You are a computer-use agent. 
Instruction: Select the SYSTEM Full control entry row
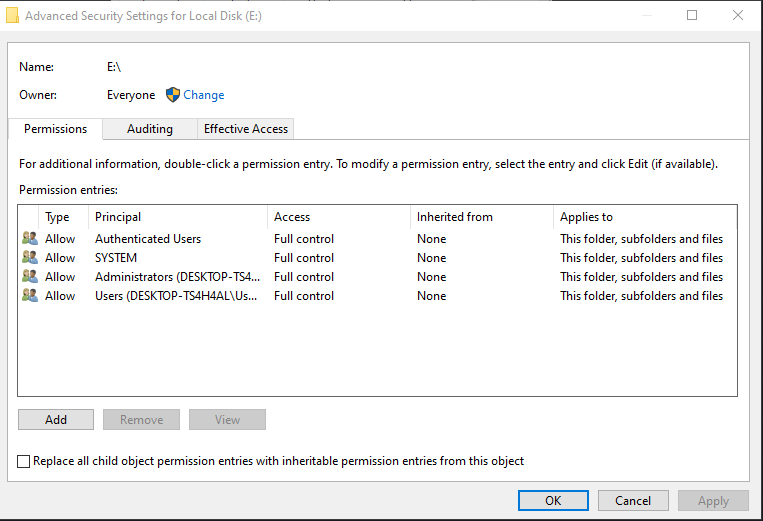(x=304, y=258)
